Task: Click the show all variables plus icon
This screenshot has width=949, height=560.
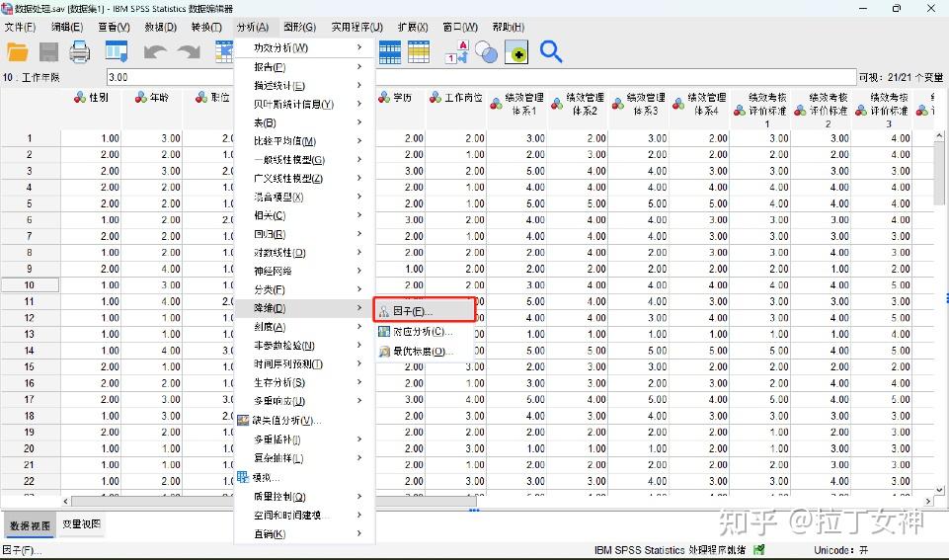Action: coord(516,52)
